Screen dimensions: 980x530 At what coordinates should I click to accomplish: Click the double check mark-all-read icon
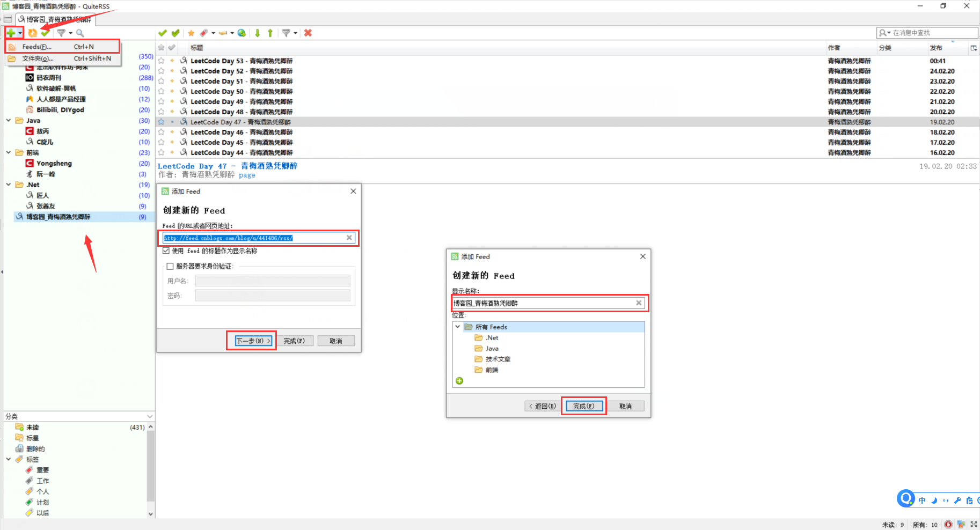pyautogui.click(x=175, y=33)
